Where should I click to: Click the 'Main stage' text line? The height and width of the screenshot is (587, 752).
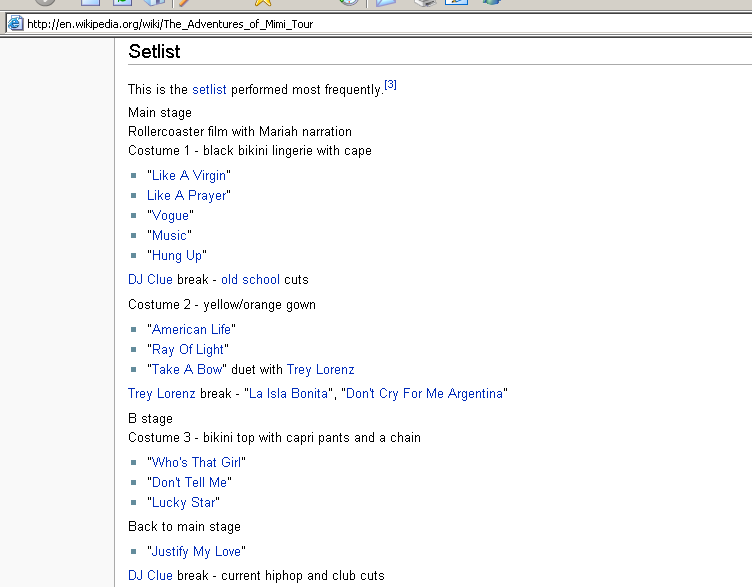coord(160,113)
